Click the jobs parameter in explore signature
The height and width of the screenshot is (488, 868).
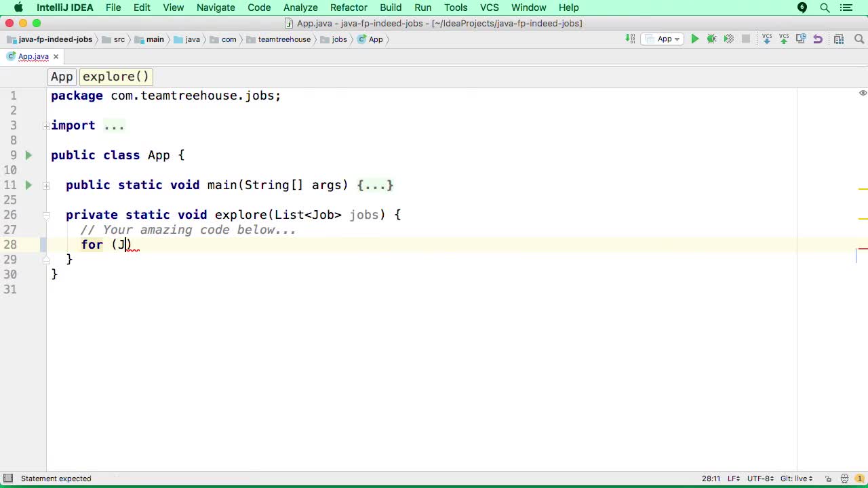tap(364, 215)
